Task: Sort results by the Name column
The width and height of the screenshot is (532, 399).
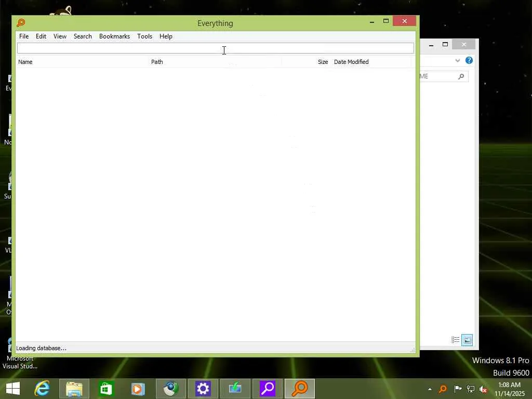Action: [83, 62]
